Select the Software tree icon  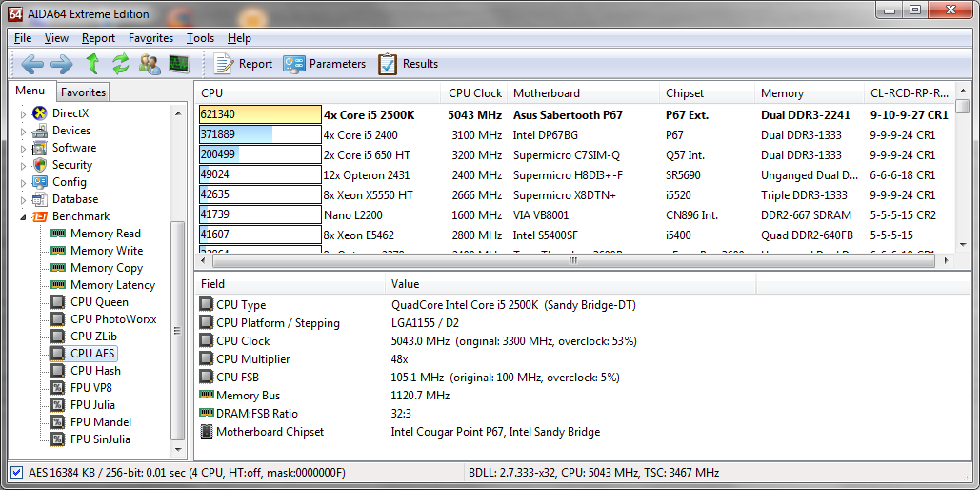click(39, 149)
